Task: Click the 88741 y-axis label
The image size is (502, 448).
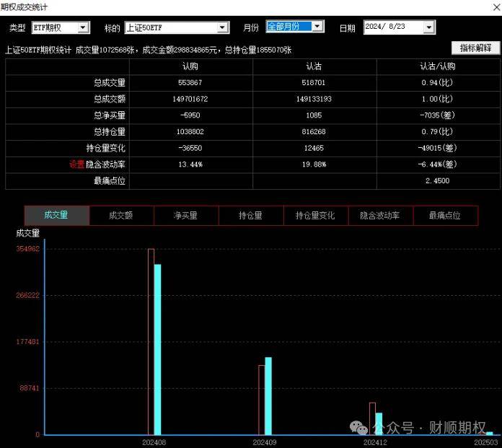Action: click(30, 388)
